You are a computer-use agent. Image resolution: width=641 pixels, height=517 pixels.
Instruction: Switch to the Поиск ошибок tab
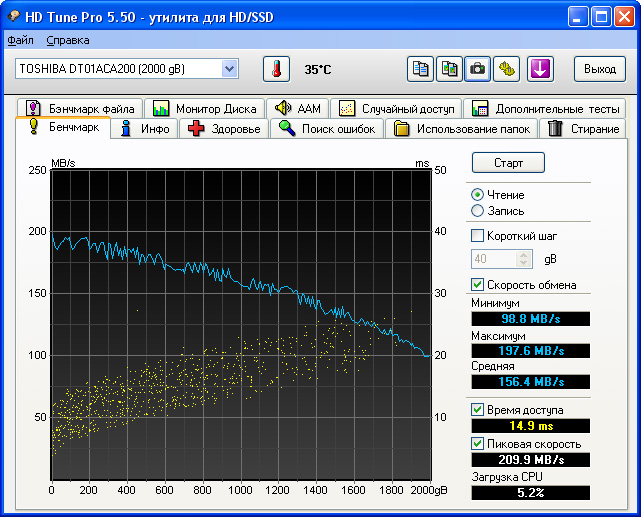[x=327, y=129]
